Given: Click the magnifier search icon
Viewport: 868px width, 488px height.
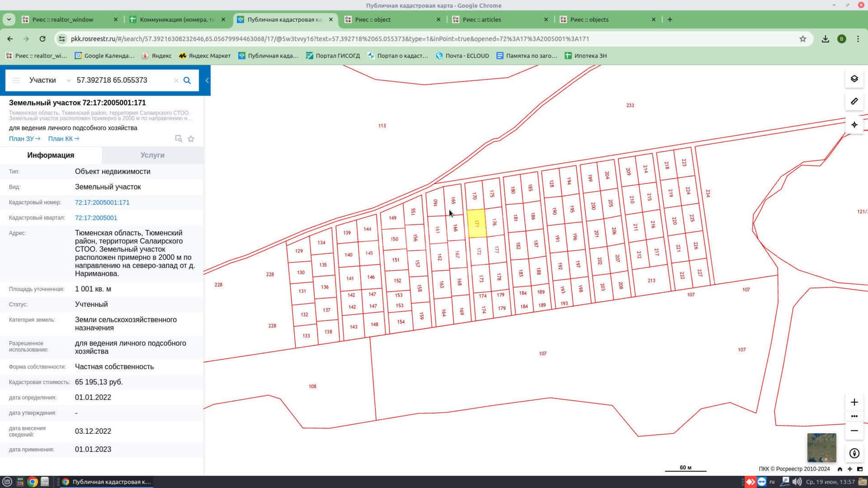Looking at the screenshot, I should pyautogui.click(x=187, y=80).
